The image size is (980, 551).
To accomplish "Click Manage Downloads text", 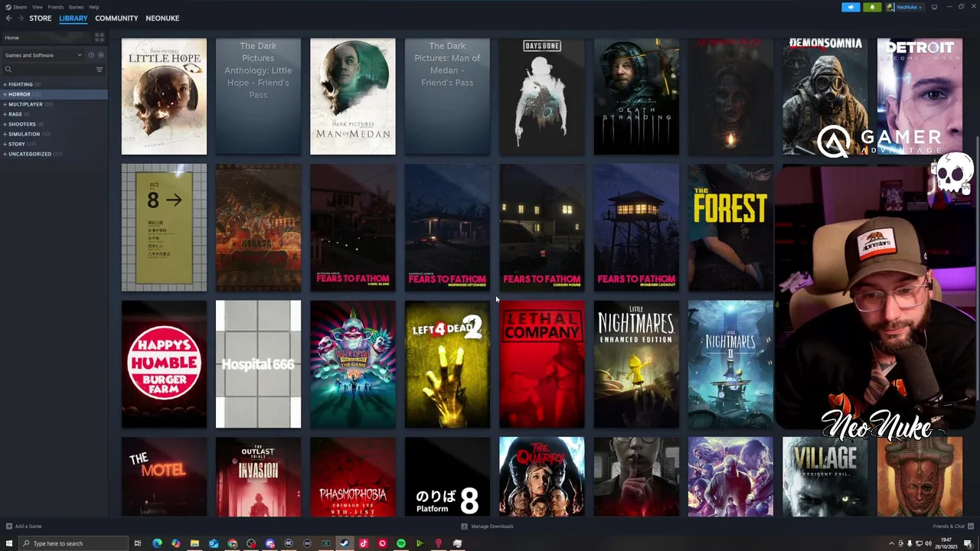I will (x=492, y=527).
